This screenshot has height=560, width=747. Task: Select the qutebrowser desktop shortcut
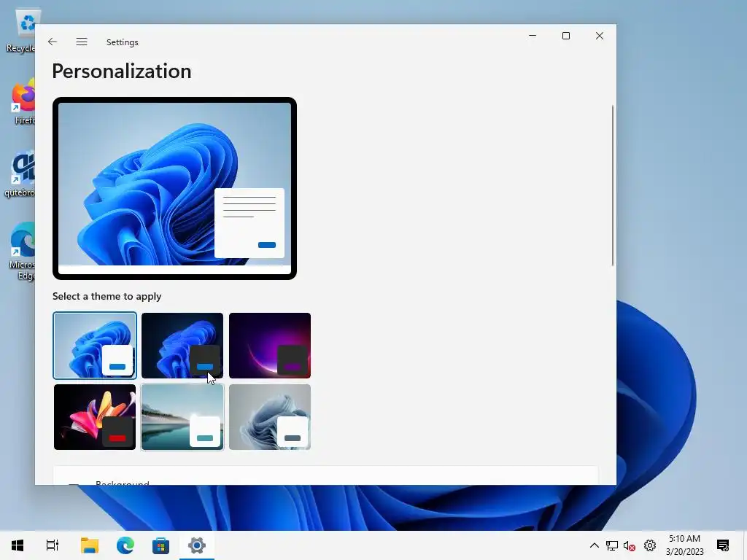click(20, 174)
